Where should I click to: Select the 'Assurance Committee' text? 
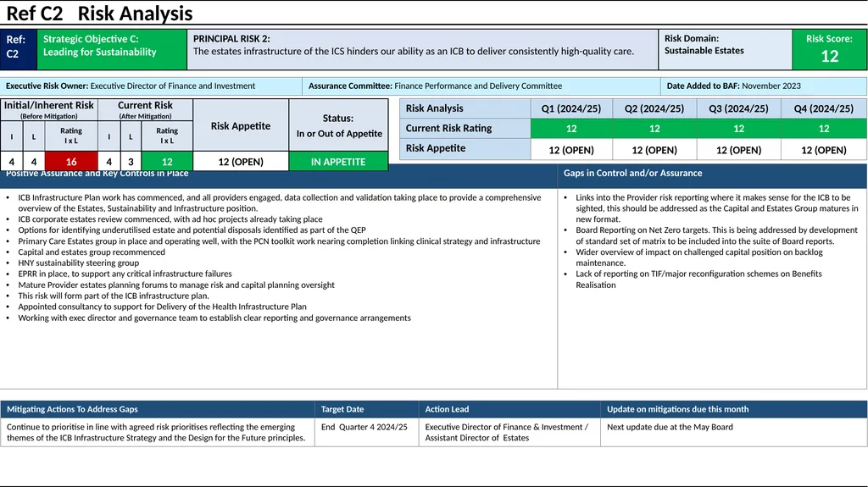pos(435,86)
